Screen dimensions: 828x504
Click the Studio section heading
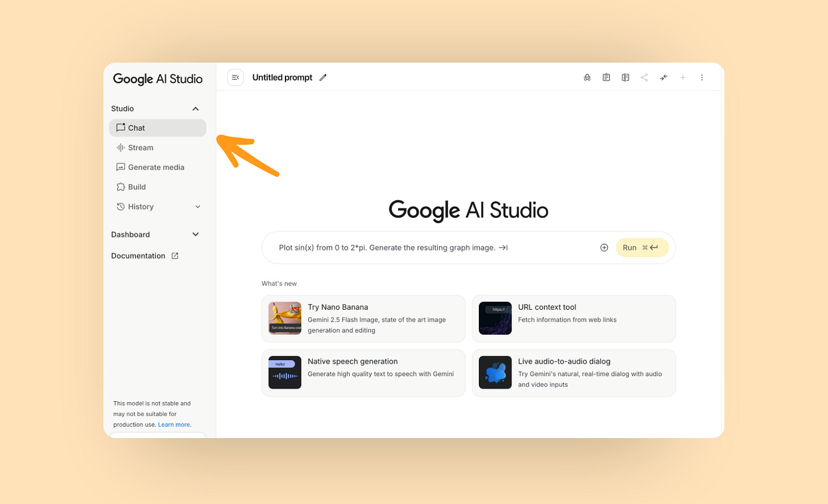pos(122,109)
